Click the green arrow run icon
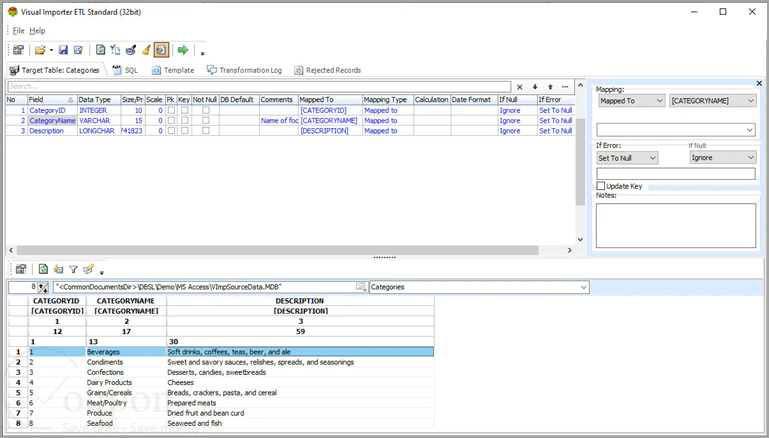Viewport: 769px width, 438px height. point(183,50)
